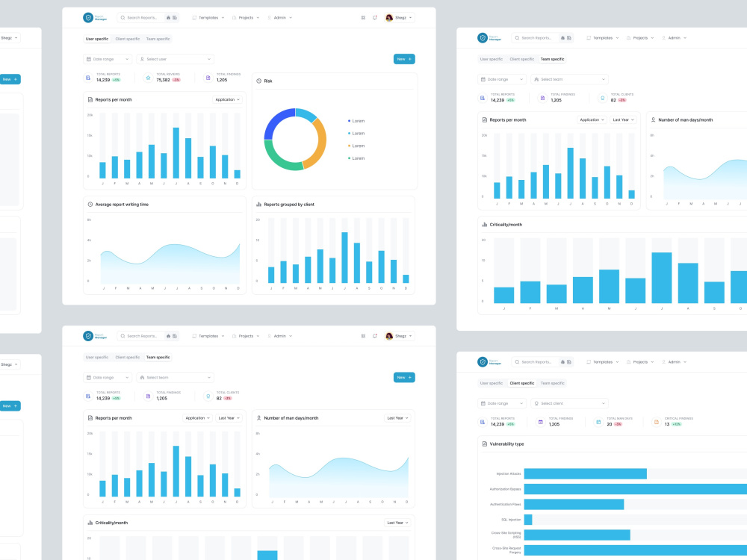This screenshot has height=560, width=747.
Task: Open Projects menu in User specific dashboard
Action: tap(246, 18)
